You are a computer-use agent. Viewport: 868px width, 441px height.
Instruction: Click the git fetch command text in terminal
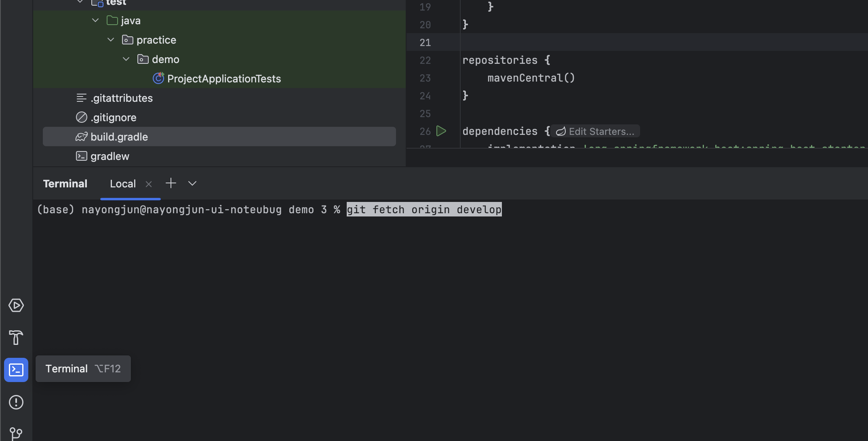pos(424,210)
